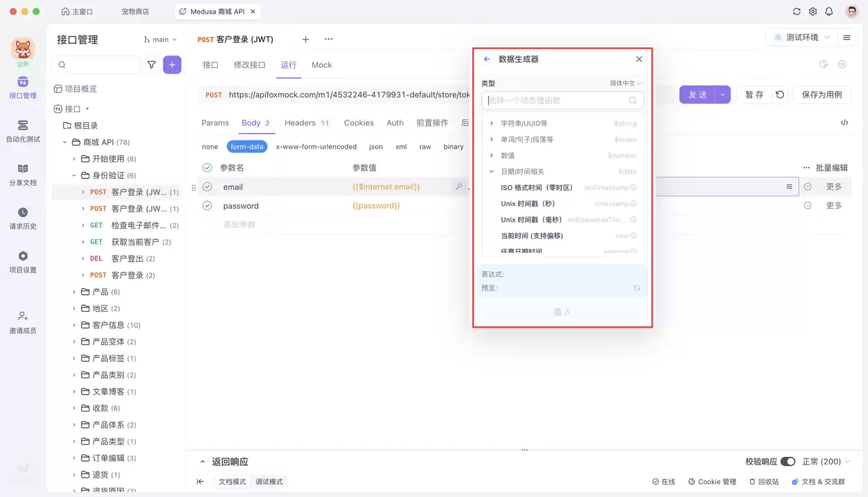Select the json body type
The height and width of the screenshot is (497, 868).
[x=376, y=146]
